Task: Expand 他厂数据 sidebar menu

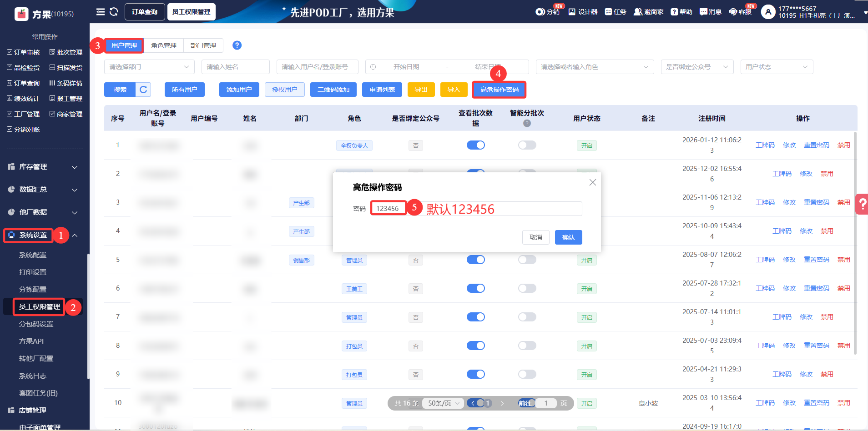Action: pos(43,212)
